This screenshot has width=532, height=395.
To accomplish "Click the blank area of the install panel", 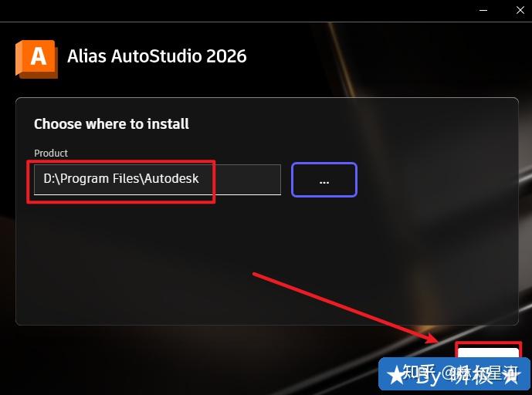I will click(266, 261).
